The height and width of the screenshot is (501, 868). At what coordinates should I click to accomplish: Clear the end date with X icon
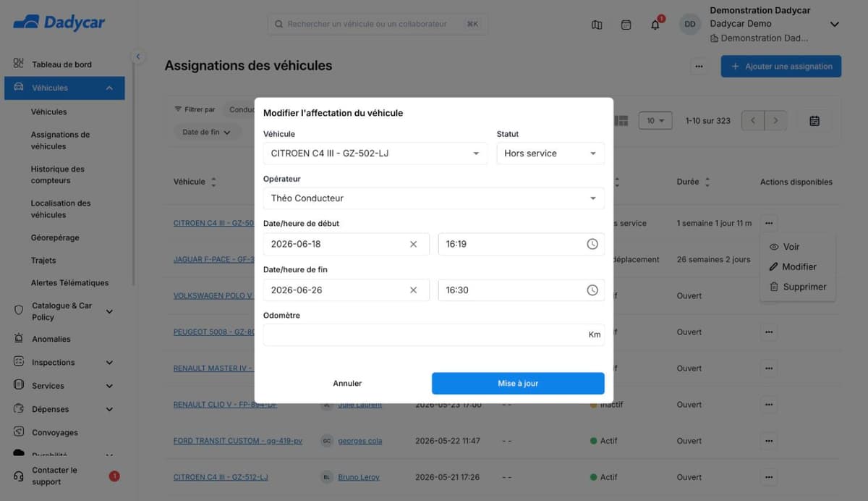click(x=414, y=290)
